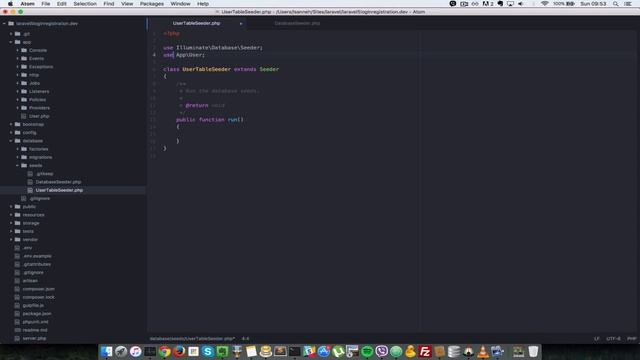This screenshot has width=640, height=360.
Task: Open the Packages menu
Action: pos(152,4)
